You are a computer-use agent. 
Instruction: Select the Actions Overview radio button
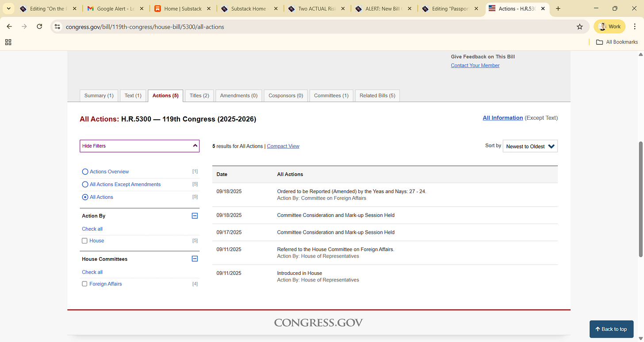pos(85,171)
